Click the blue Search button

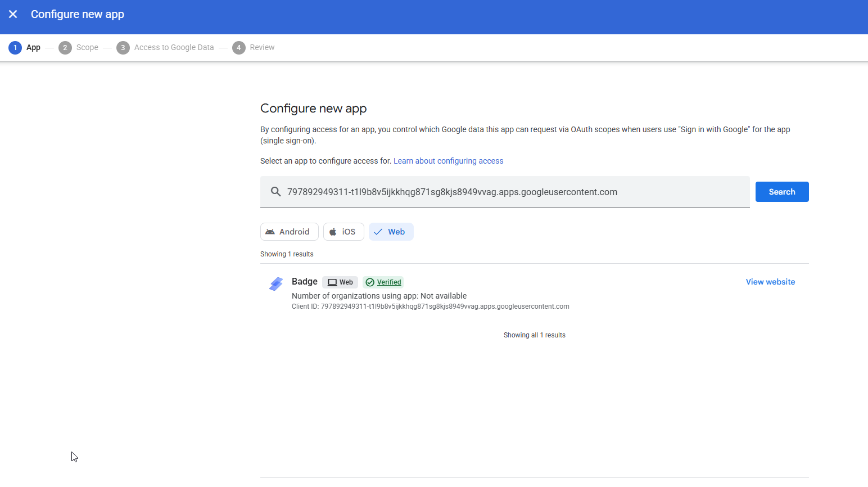pos(782,192)
